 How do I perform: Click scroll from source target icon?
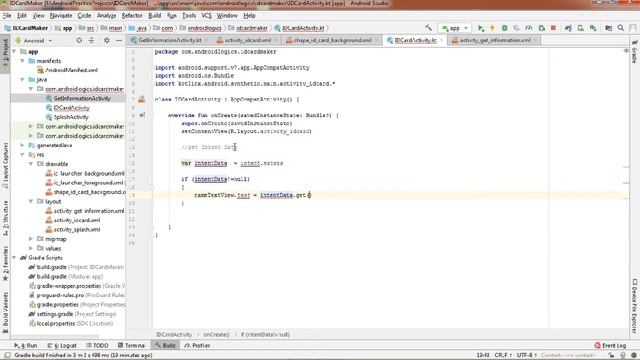(79, 40)
